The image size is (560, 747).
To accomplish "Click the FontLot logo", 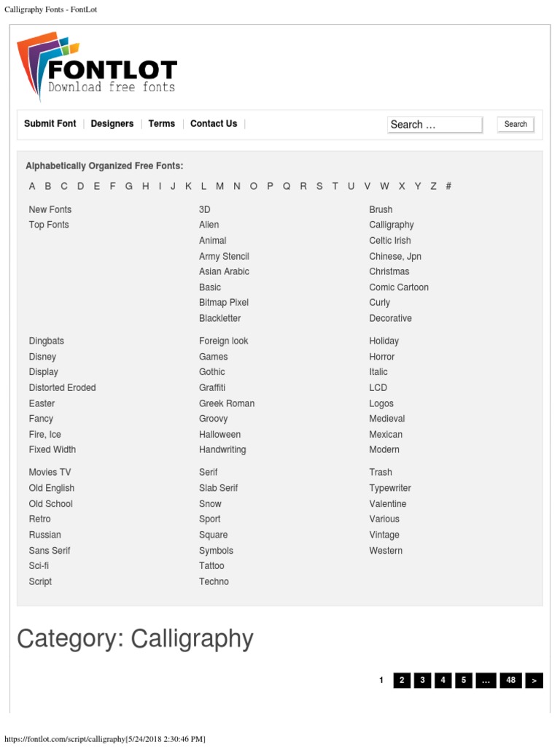I will [97, 67].
